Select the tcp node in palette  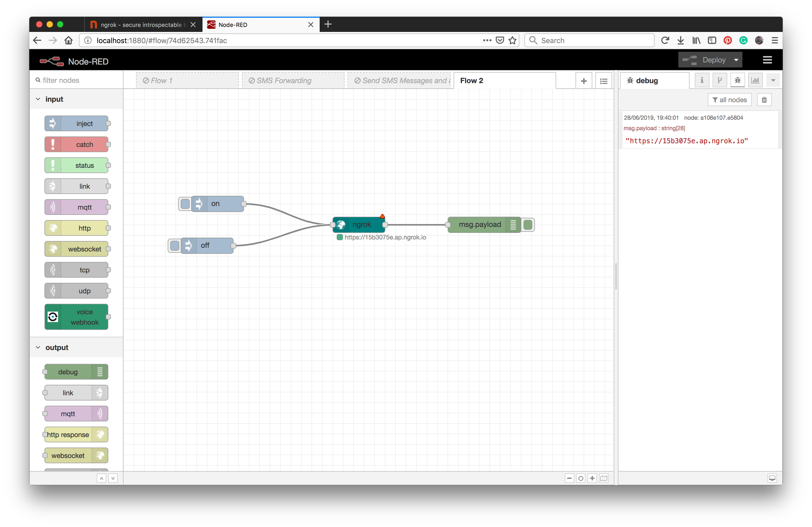click(76, 270)
